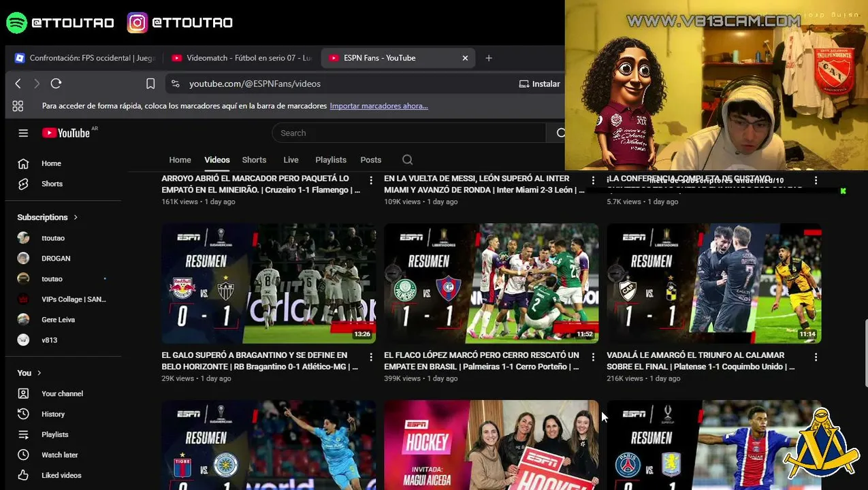Switch to the channel Shorts tab

tap(254, 160)
